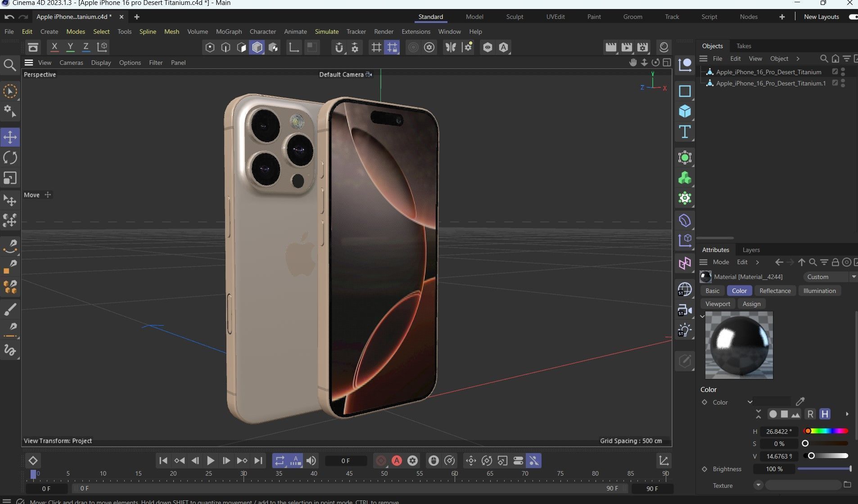Open the Color dropdown arrow
This screenshot has height=504, width=858.
tap(750, 402)
